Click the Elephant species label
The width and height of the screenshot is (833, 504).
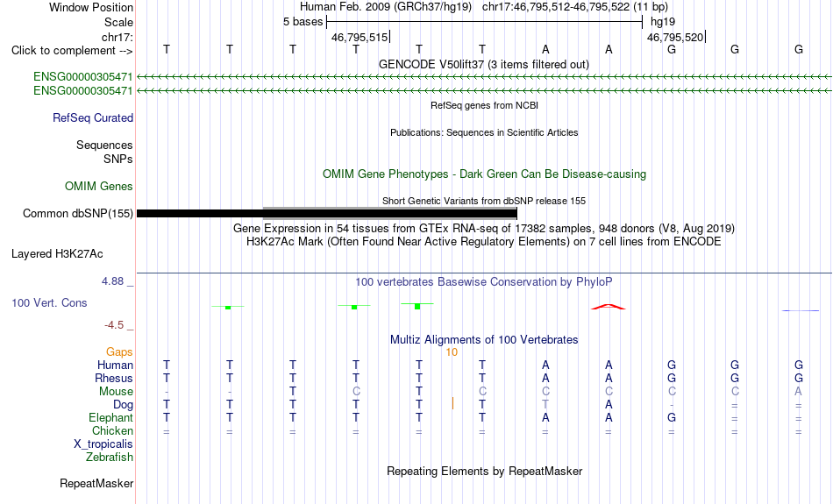110,418
